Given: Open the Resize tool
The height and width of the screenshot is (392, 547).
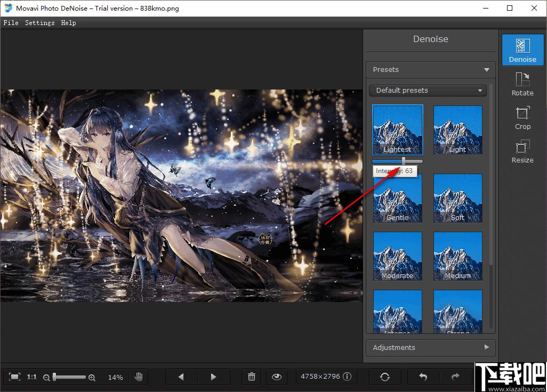Looking at the screenshot, I should 522,151.
